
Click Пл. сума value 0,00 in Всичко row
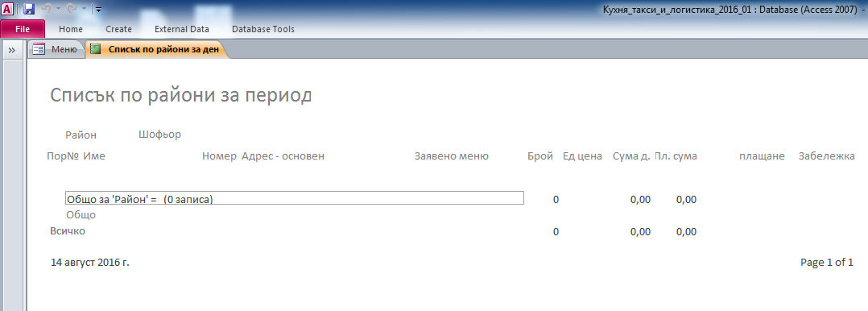[x=686, y=232]
